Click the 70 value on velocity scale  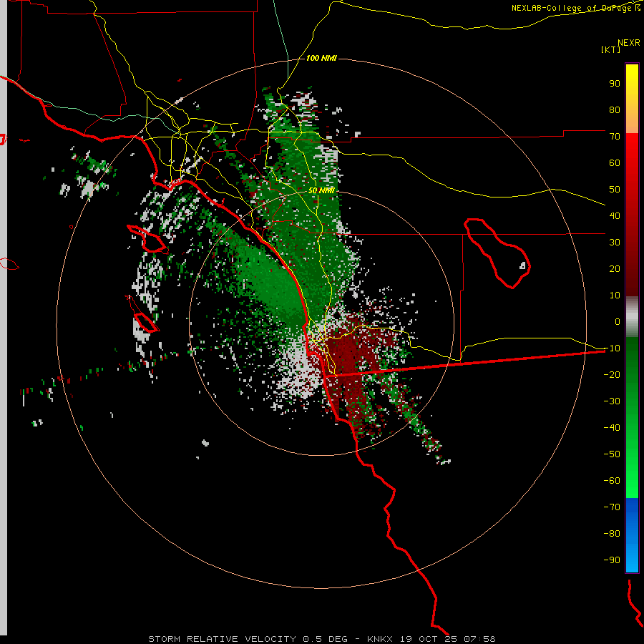[615, 137]
